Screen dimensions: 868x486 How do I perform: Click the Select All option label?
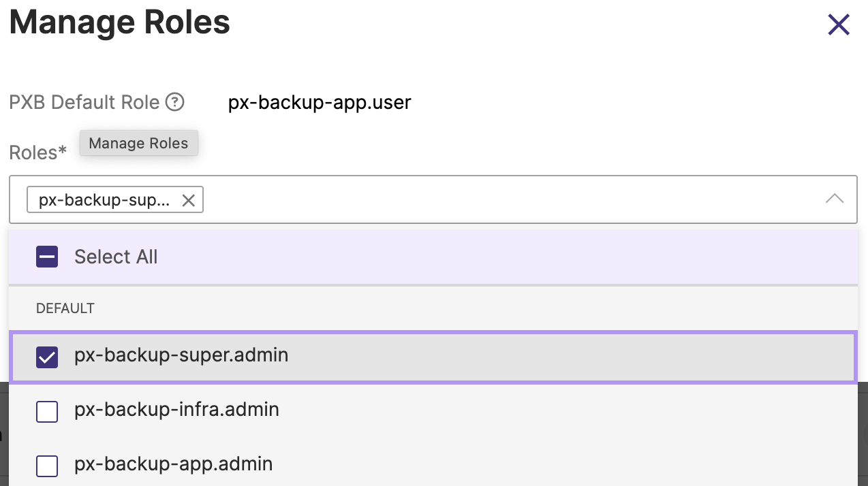click(x=116, y=257)
